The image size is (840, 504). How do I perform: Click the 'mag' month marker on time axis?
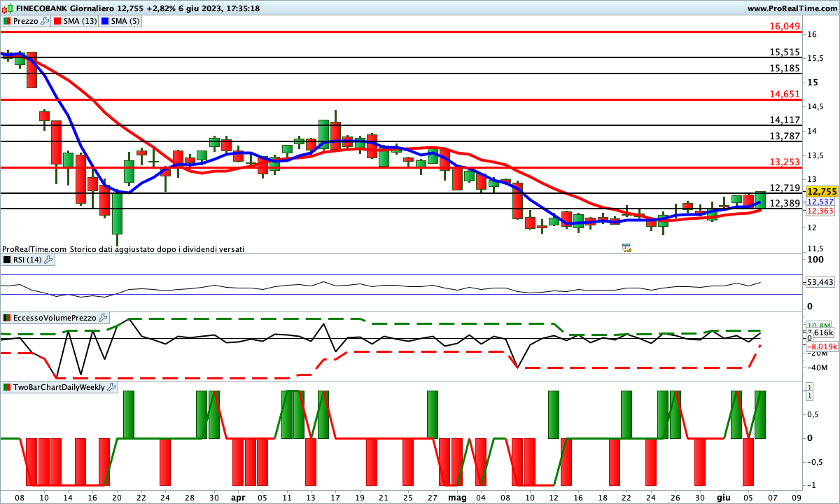click(457, 497)
